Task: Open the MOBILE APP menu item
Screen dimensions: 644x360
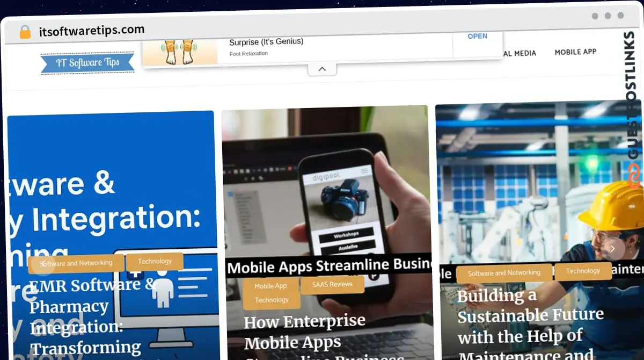Action: (x=575, y=52)
